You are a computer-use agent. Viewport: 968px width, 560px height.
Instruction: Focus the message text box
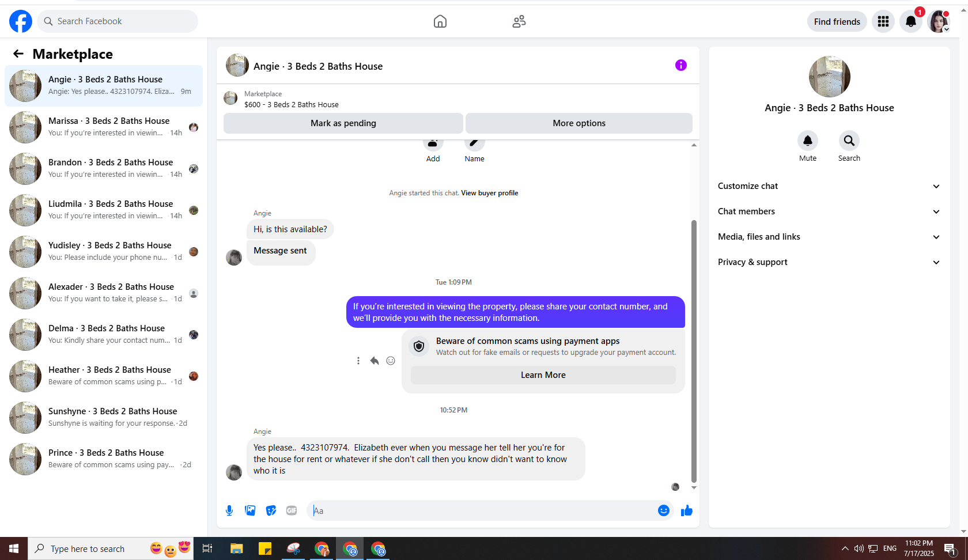482,510
